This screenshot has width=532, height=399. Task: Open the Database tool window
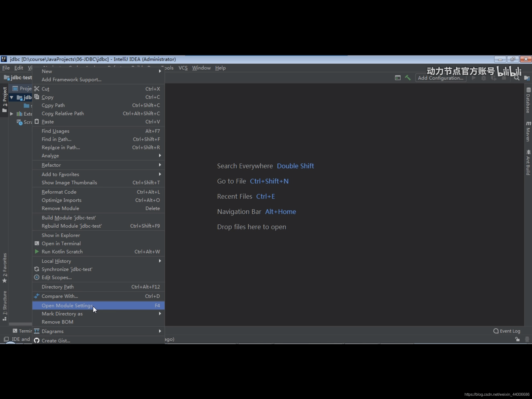(x=528, y=100)
